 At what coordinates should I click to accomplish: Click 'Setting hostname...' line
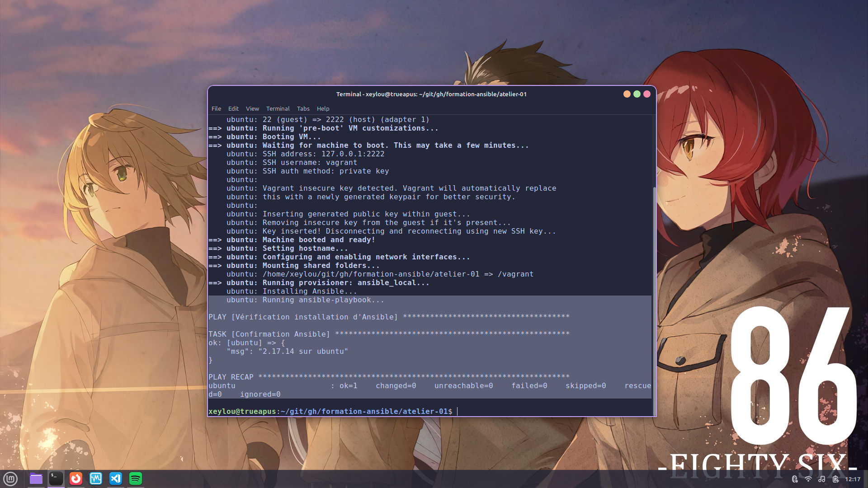[x=278, y=248]
